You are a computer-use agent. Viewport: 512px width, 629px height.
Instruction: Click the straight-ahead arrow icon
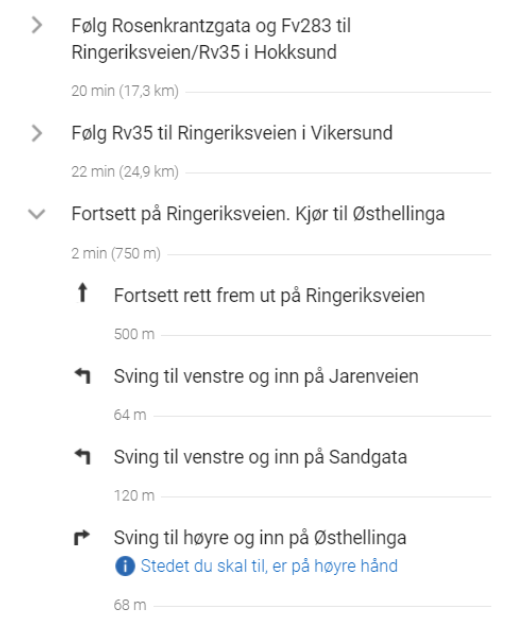[x=82, y=292]
